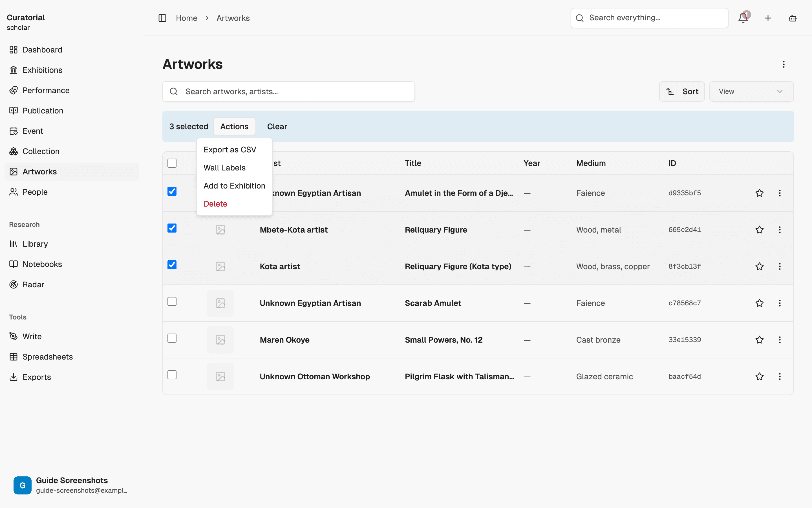Screen dimensions: 812x508
Task: Go to Dashboard in sidebar
Action: [72, 50]
